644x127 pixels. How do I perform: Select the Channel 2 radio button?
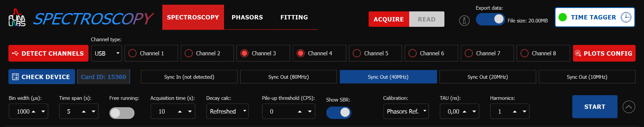click(x=189, y=53)
